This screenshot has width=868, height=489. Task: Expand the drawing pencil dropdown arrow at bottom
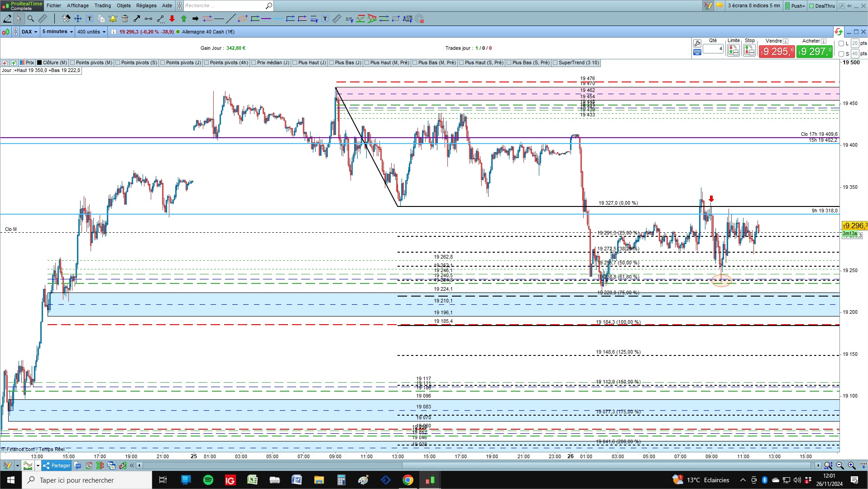coord(18,465)
